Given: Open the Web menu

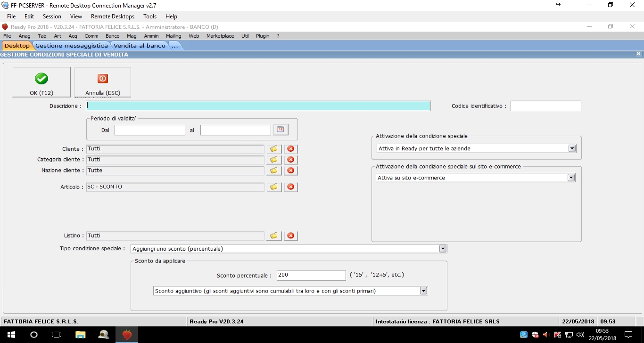Looking at the screenshot, I should [x=194, y=36].
